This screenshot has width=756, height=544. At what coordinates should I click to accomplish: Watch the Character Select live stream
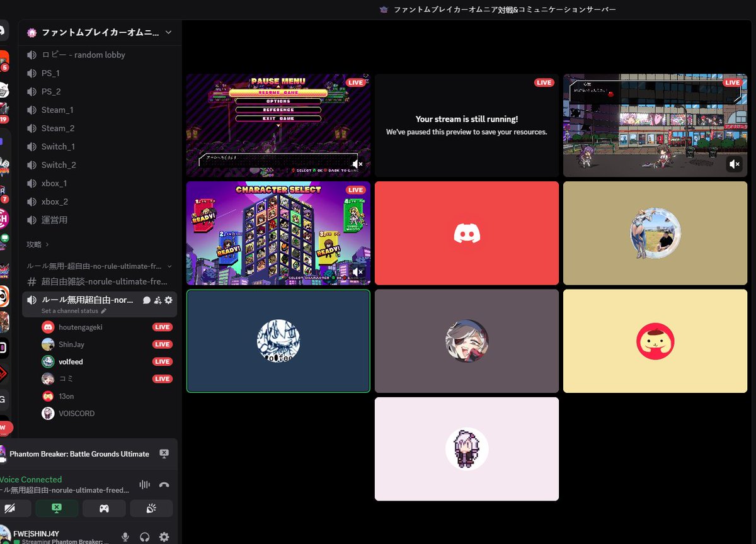(278, 233)
